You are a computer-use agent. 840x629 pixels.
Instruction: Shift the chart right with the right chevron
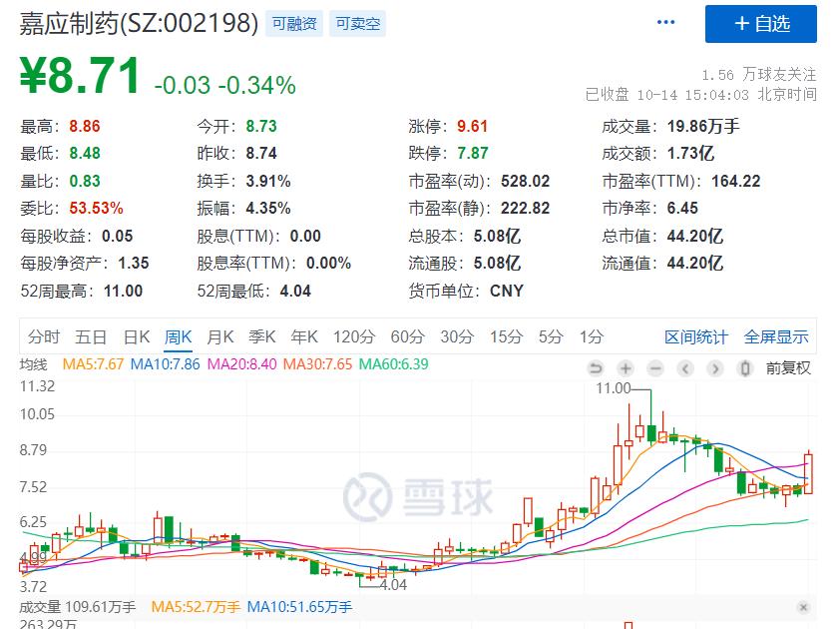coord(715,368)
